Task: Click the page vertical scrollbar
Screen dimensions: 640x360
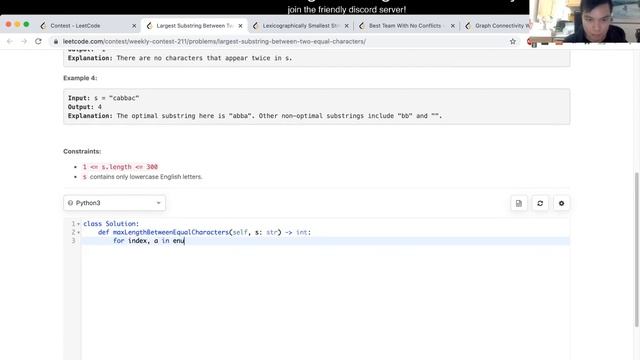Action: tap(636, 249)
